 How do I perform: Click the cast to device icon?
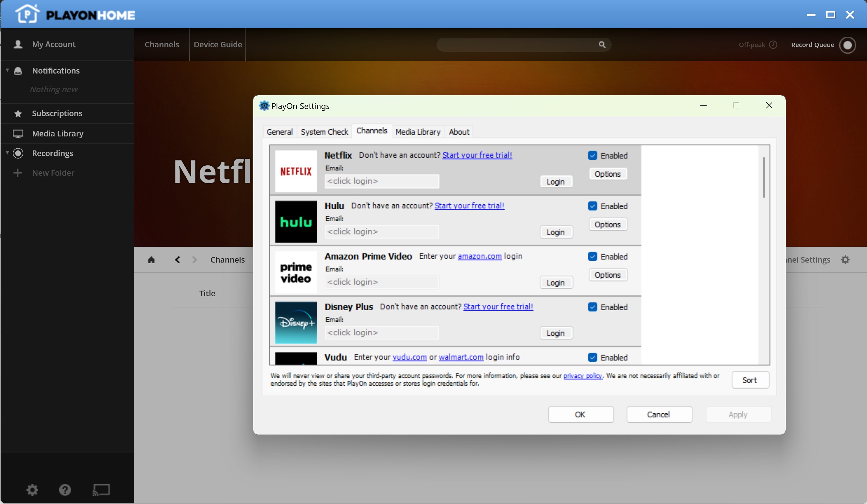tap(101, 490)
